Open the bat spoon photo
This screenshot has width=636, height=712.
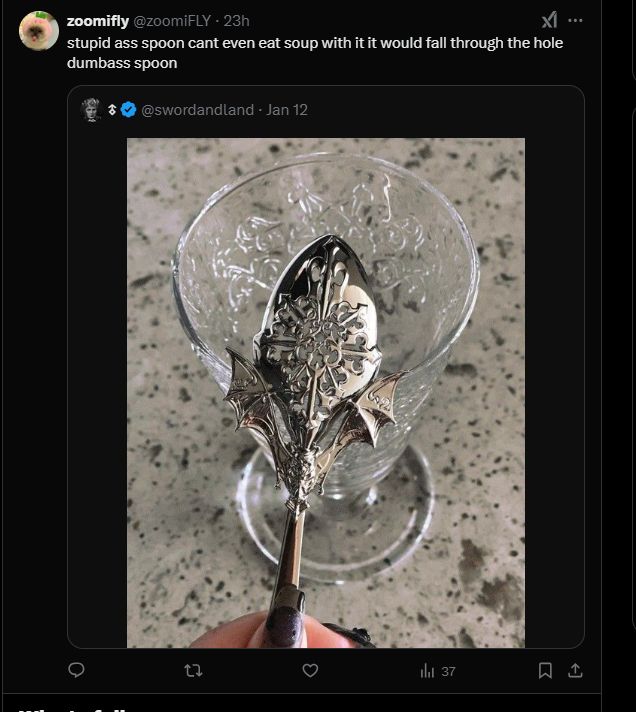point(325,392)
